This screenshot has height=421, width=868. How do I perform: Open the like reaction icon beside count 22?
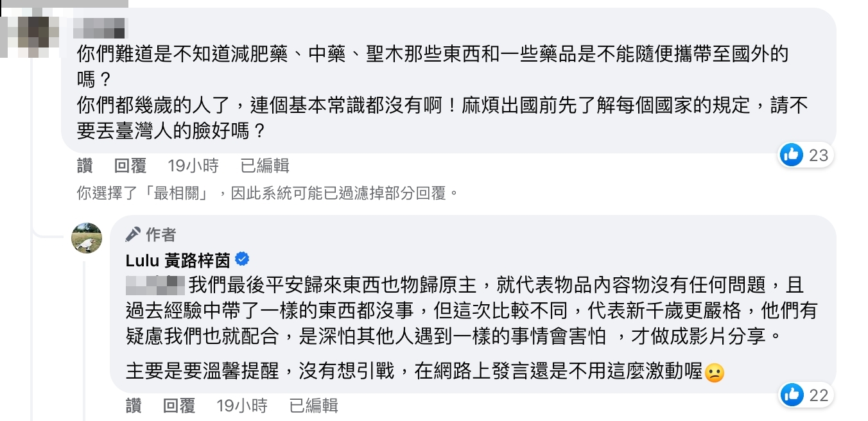792,395
